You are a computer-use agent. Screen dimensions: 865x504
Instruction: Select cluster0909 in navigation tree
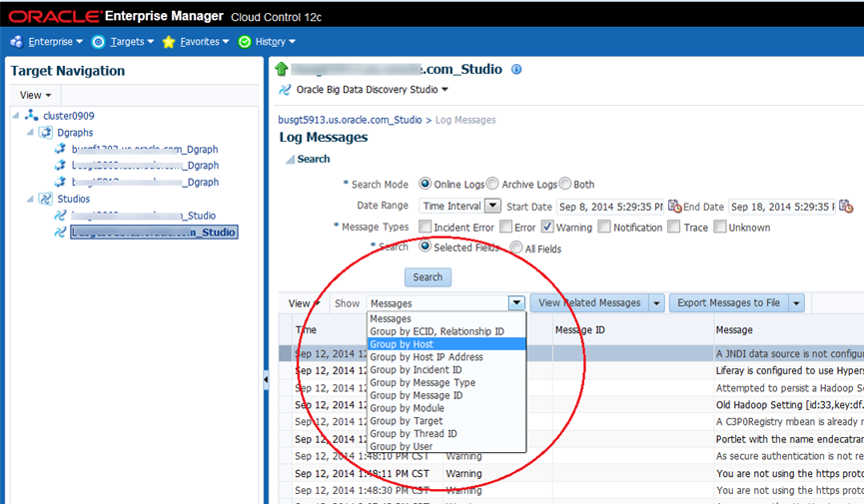pyautogui.click(x=69, y=116)
